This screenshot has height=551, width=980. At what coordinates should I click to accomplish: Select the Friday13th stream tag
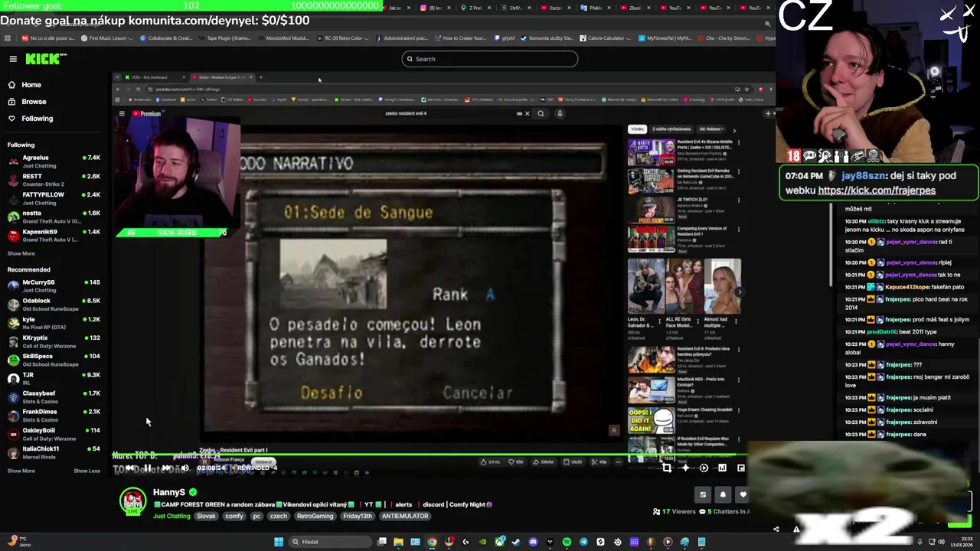(x=358, y=516)
